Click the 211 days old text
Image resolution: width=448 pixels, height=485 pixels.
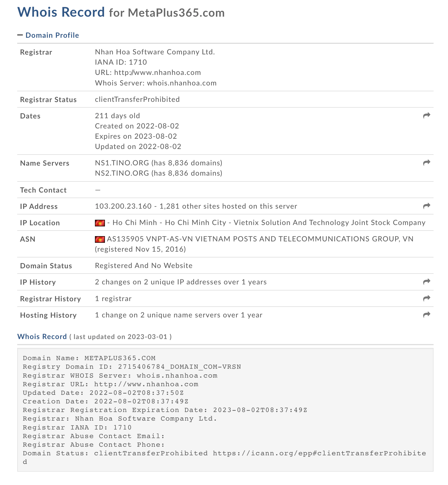click(117, 116)
